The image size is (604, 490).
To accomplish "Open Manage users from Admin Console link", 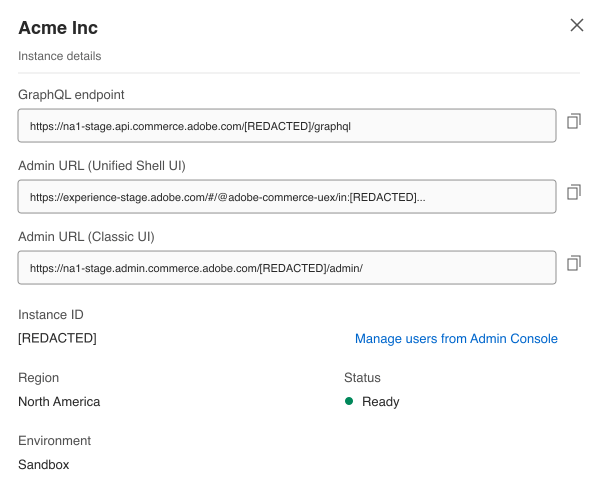I will point(456,339).
